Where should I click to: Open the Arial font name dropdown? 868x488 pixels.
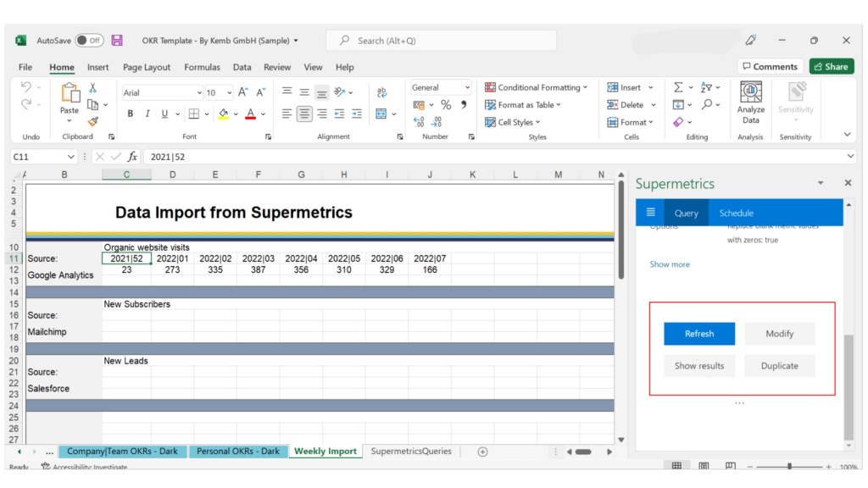pos(199,93)
